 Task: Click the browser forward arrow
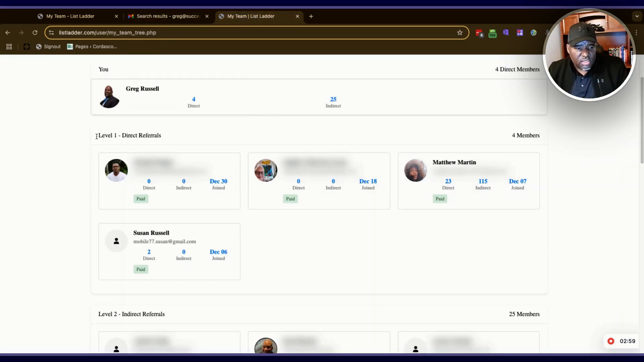(21, 33)
